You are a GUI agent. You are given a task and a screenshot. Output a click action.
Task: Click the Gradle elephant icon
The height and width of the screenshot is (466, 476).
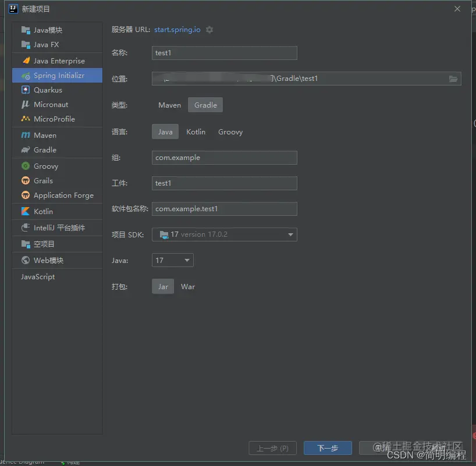point(26,150)
